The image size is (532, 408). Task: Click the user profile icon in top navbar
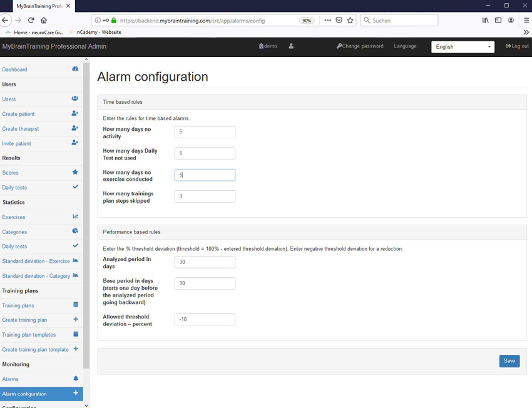pyautogui.click(x=291, y=46)
